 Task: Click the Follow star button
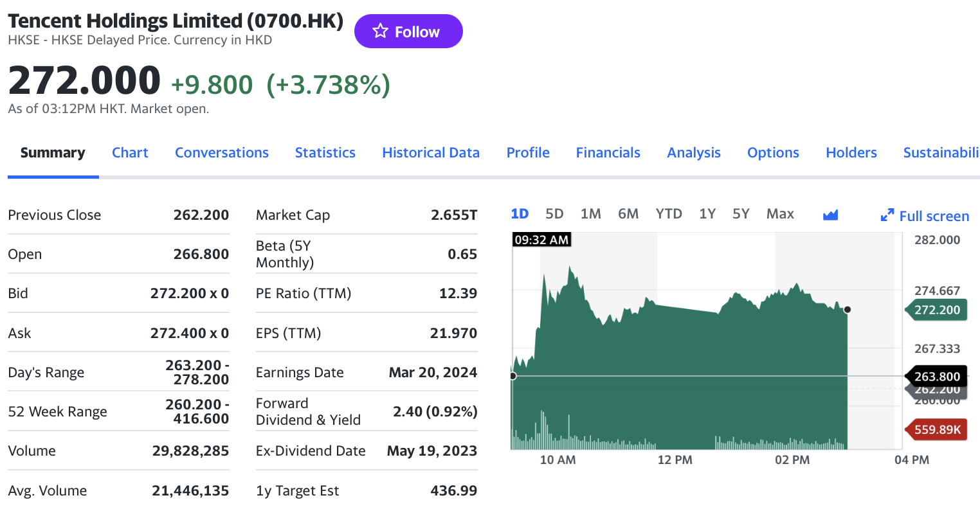click(x=408, y=31)
